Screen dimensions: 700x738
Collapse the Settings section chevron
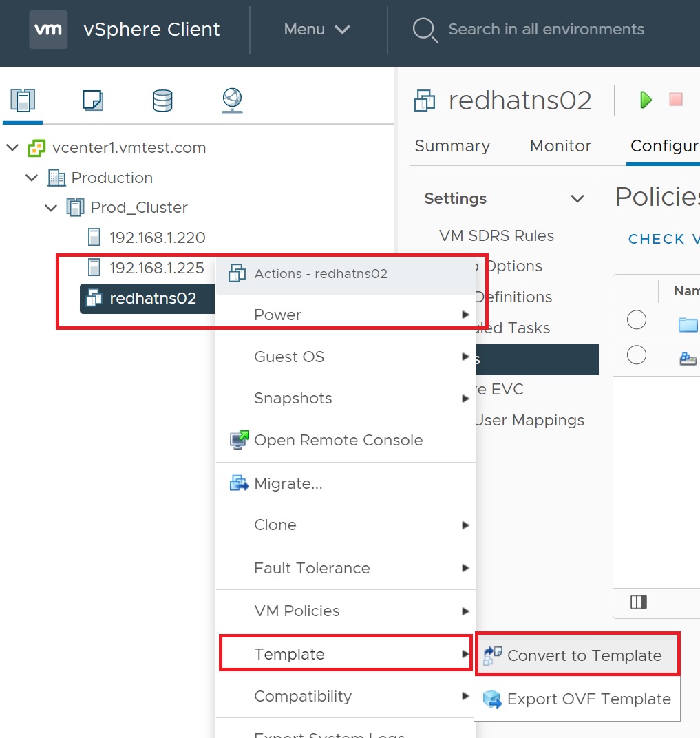tap(577, 199)
